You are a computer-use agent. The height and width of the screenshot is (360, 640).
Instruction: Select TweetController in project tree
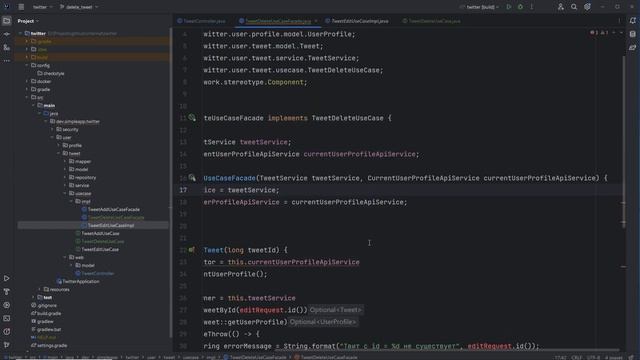[x=95, y=273]
